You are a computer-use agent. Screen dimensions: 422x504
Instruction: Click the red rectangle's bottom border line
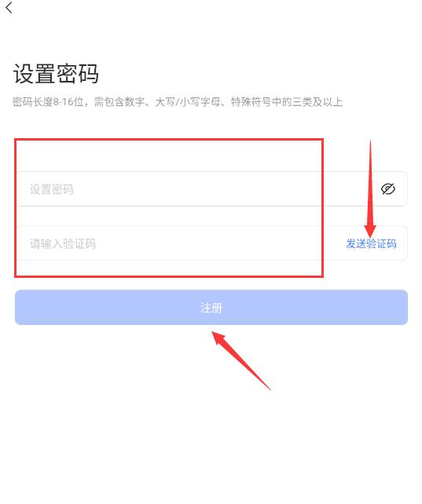tap(169, 276)
